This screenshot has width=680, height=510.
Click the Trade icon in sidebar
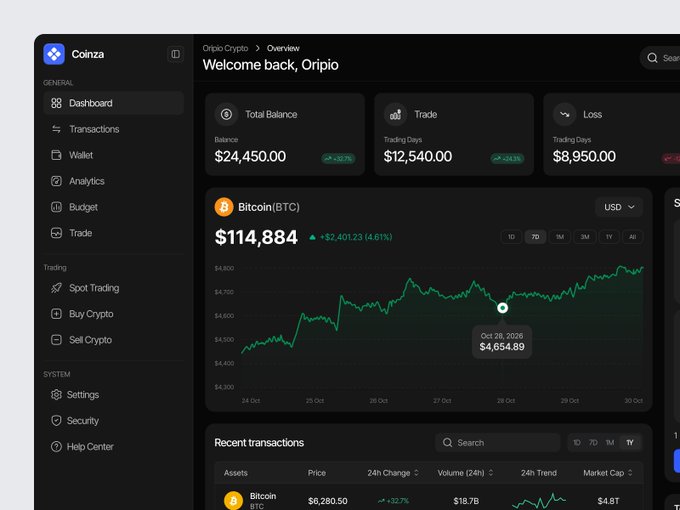coord(56,233)
